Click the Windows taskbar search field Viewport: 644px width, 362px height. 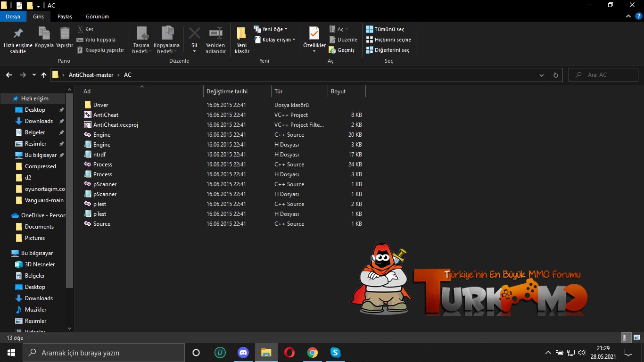click(x=104, y=353)
